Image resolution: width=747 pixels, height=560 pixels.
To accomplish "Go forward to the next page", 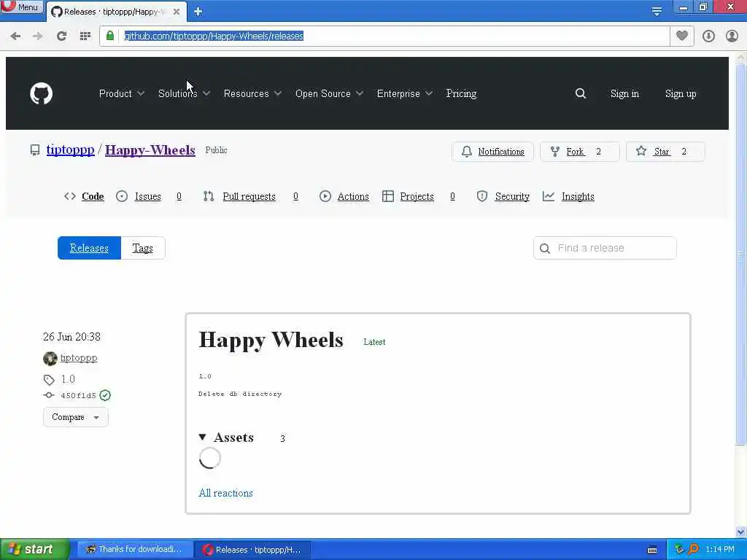I will [x=38, y=36].
